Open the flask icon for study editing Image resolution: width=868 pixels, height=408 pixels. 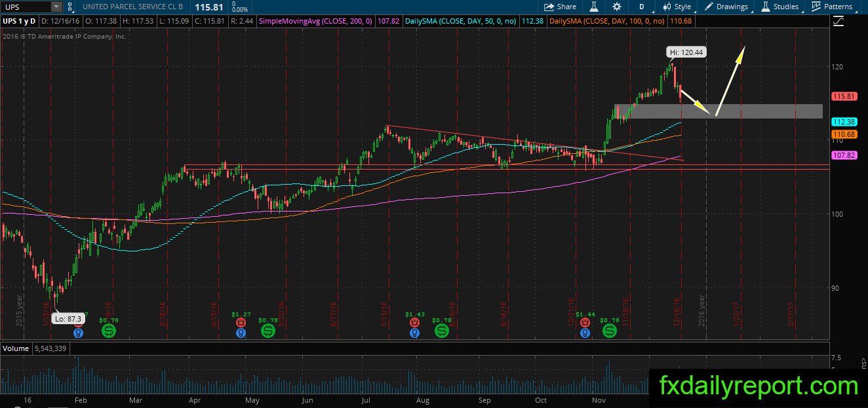point(593,7)
